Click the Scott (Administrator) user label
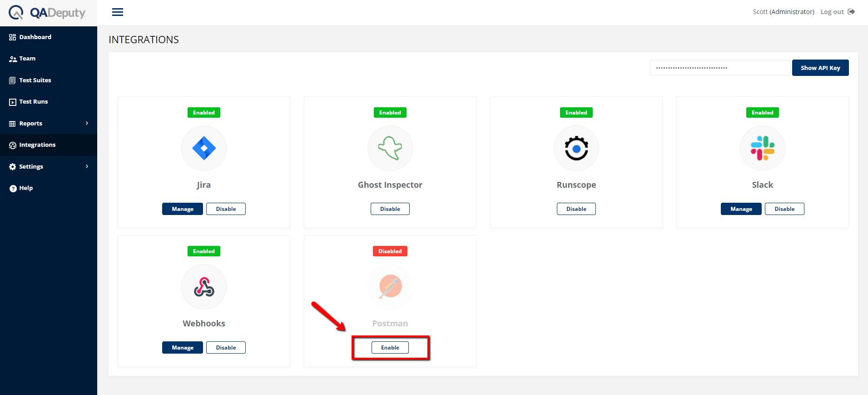This screenshot has width=868, height=395. tap(784, 12)
